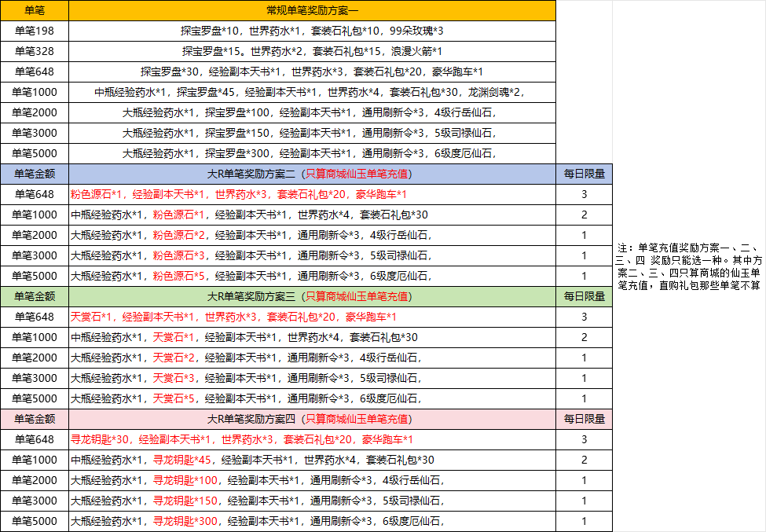The width and height of the screenshot is (766, 532).
Task: Select the green header "大R单笔奖励方案三"
Action: pyautogui.click(x=312, y=296)
